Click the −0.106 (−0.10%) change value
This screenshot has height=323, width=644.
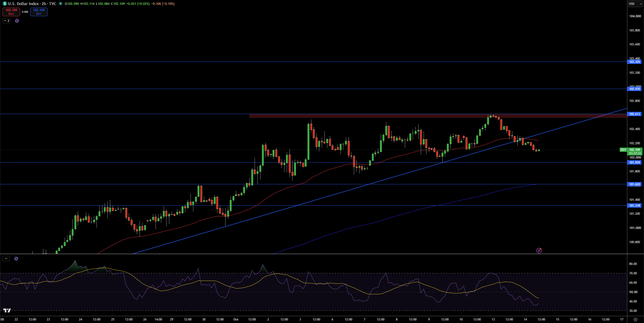(x=163, y=4)
